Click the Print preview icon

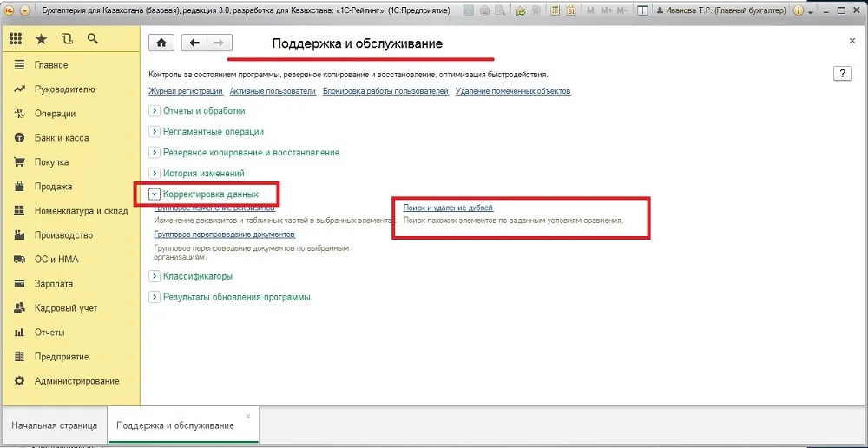click(x=500, y=10)
